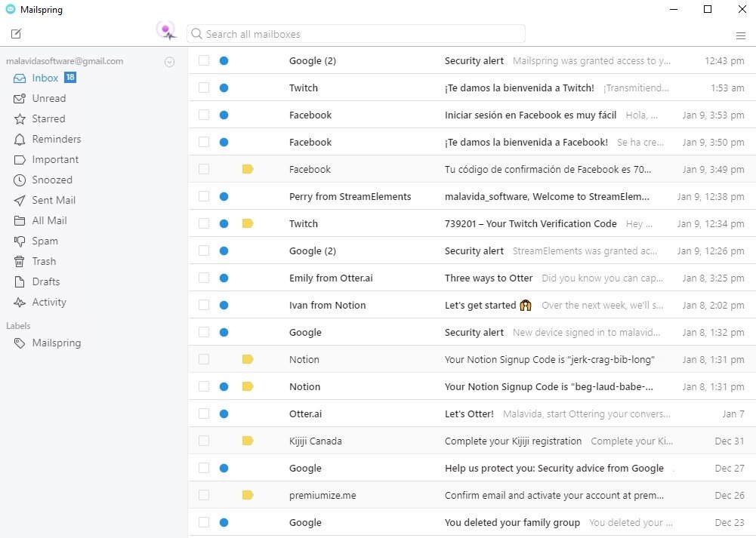Check the box for Google deleted family group email
This screenshot has width=756, height=538.
tap(204, 522)
